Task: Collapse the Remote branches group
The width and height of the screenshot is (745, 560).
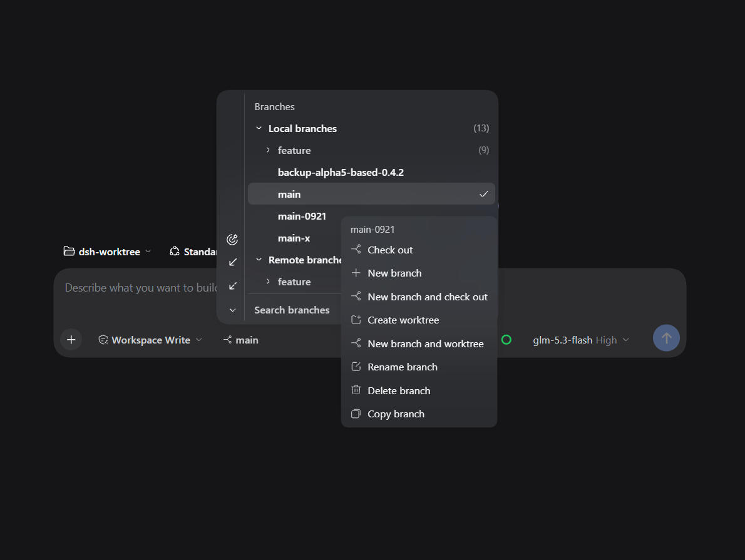Action: (x=259, y=260)
